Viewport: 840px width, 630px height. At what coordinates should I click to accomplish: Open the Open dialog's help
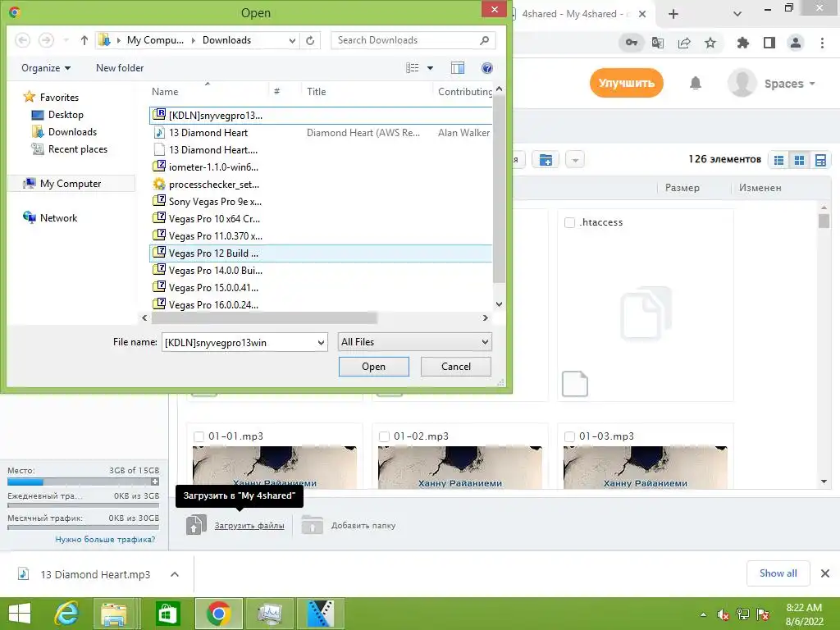point(487,68)
